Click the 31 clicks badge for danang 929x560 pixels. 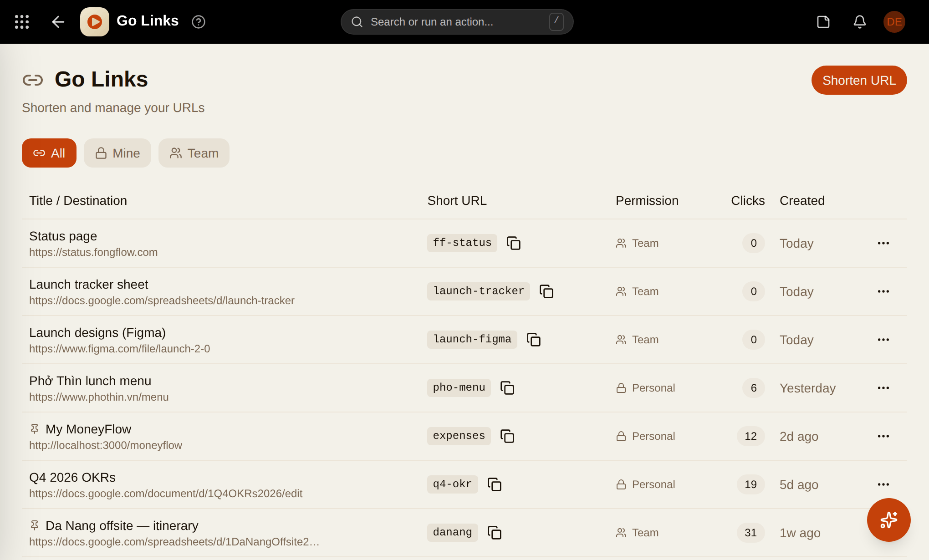coord(750,533)
